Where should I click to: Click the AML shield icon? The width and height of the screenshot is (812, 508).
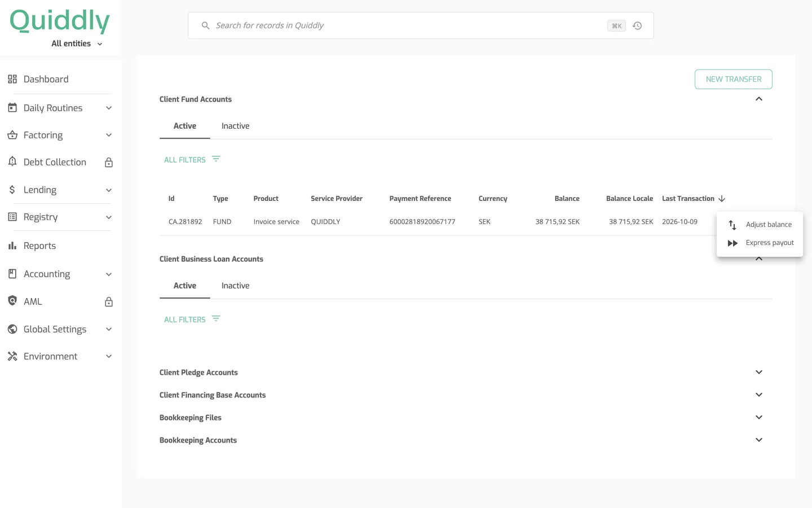coord(12,300)
